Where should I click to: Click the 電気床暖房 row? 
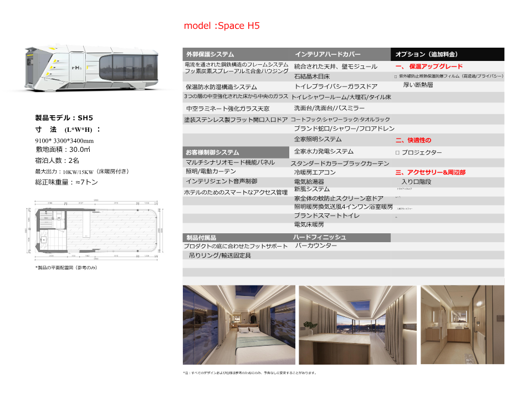[x=309, y=224]
